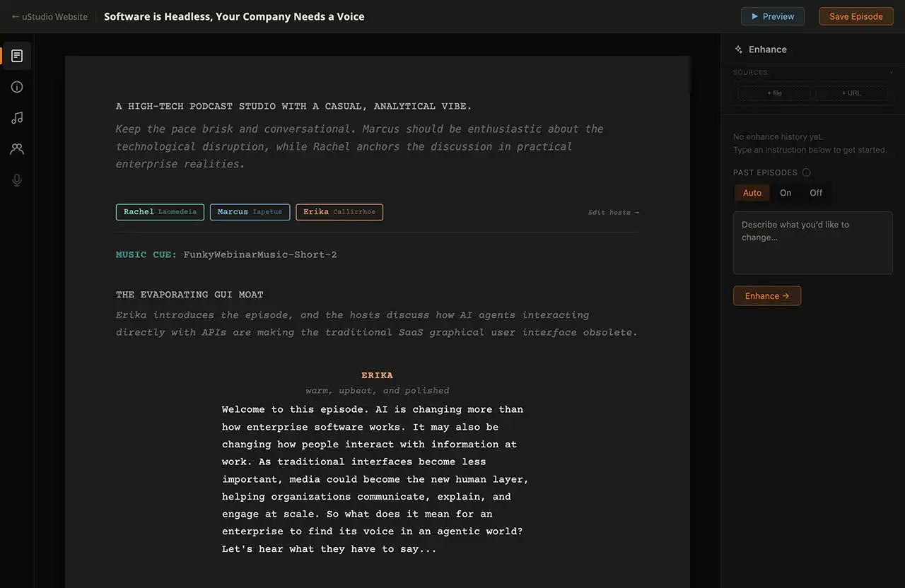Open the music note panel in sidebar
This screenshot has width=905, height=588.
(x=17, y=118)
